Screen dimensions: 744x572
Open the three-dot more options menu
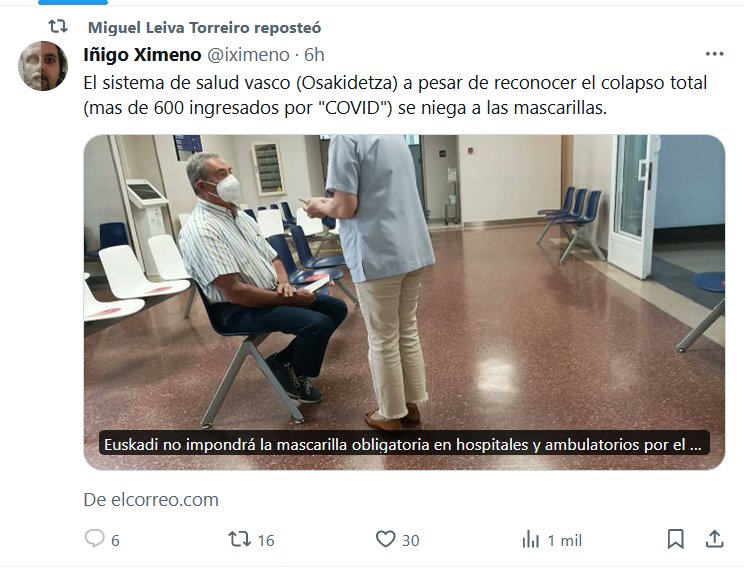(714, 54)
